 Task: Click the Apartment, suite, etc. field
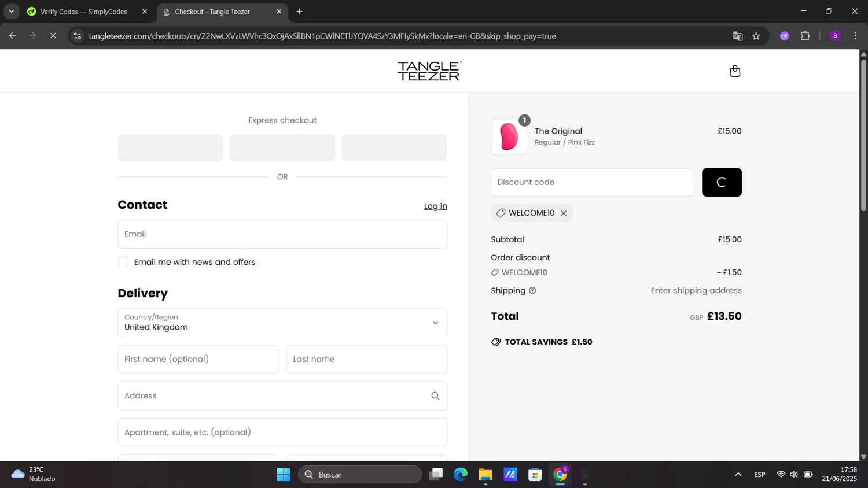[282, 432]
